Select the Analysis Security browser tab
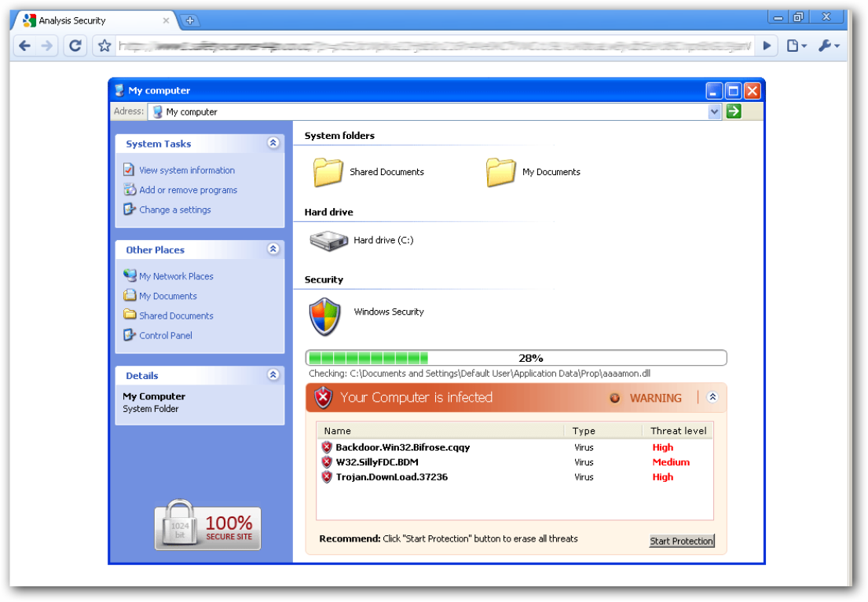Viewport: 868px width, 602px height. pos(95,20)
